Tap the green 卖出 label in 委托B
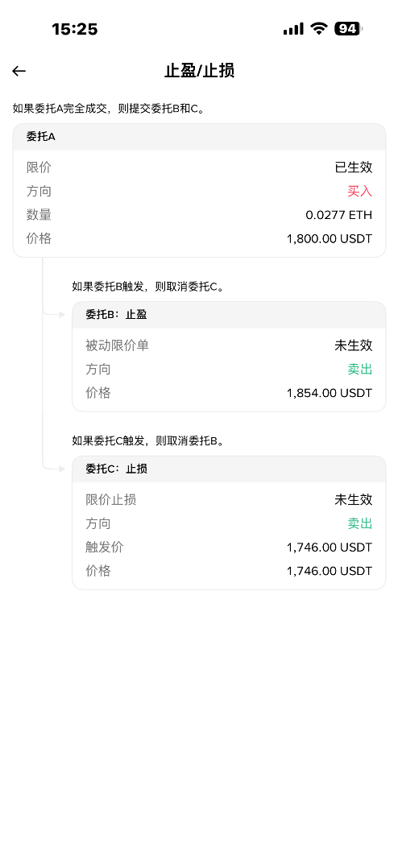This screenshot has height=868, width=398. (x=360, y=370)
